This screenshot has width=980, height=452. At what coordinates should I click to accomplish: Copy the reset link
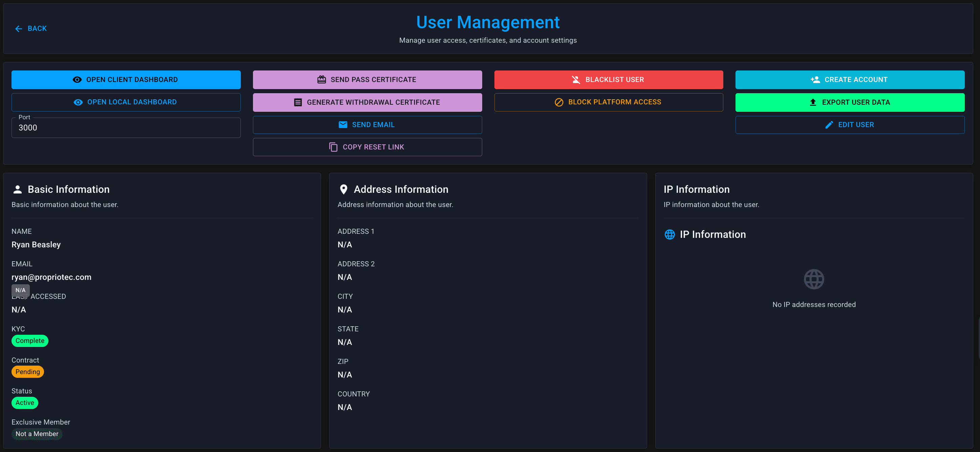[x=367, y=147]
